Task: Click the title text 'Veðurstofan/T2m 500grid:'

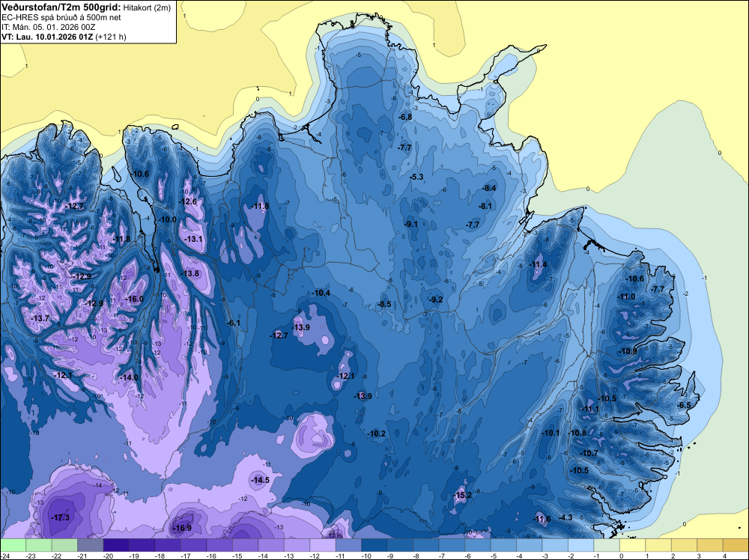Action: click(x=61, y=7)
